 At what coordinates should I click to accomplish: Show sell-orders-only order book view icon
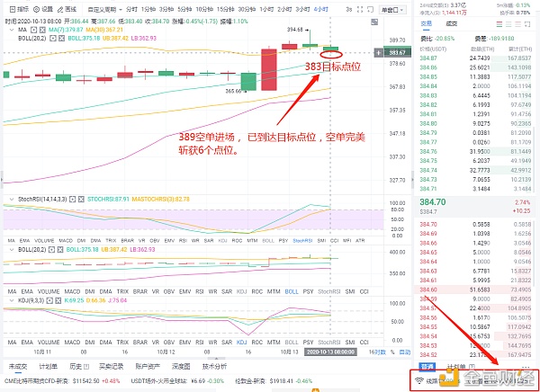point(518,24)
